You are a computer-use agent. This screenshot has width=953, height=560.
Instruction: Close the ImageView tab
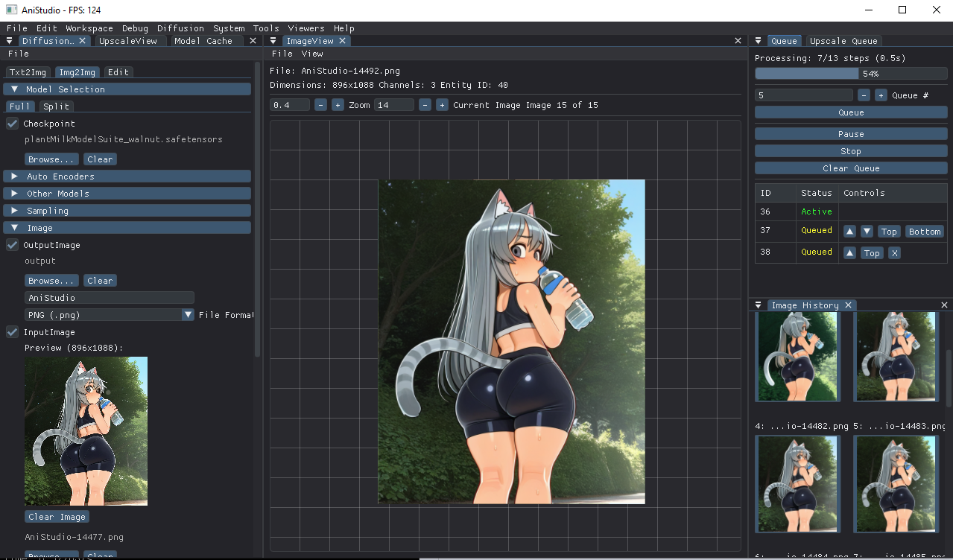(343, 41)
